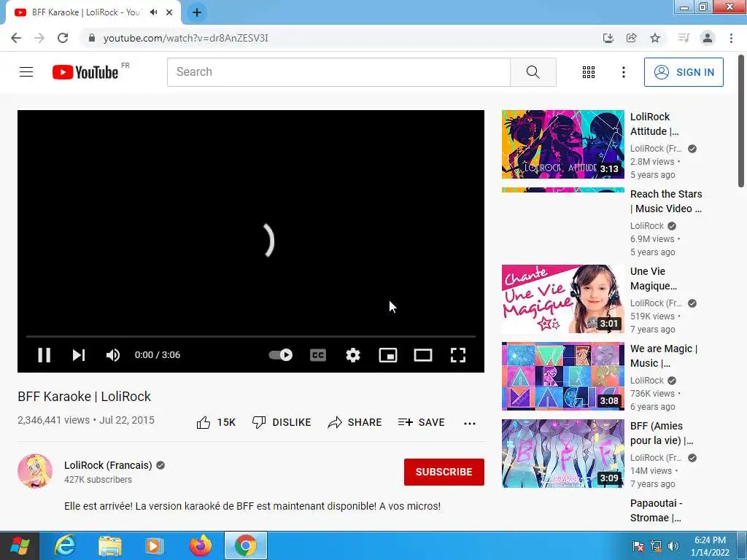747x560 pixels.
Task: Click the DISLIKE button
Action: [x=282, y=422]
